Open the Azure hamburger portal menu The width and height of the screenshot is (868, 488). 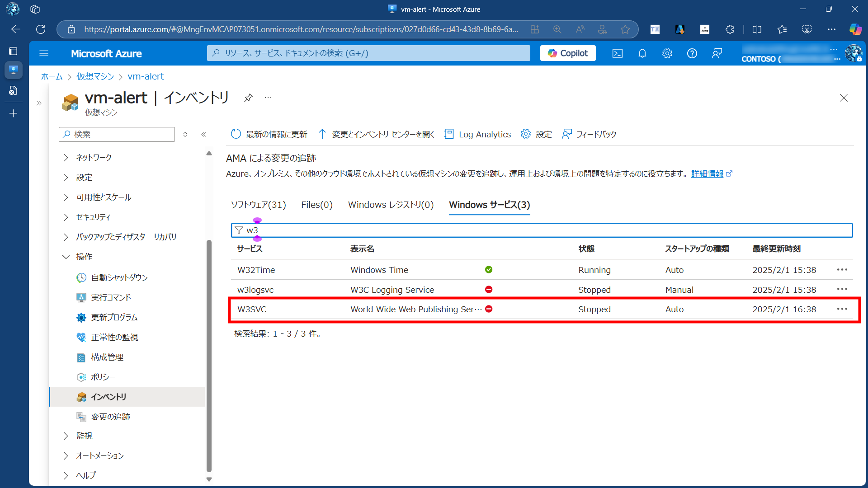click(44, 53)
